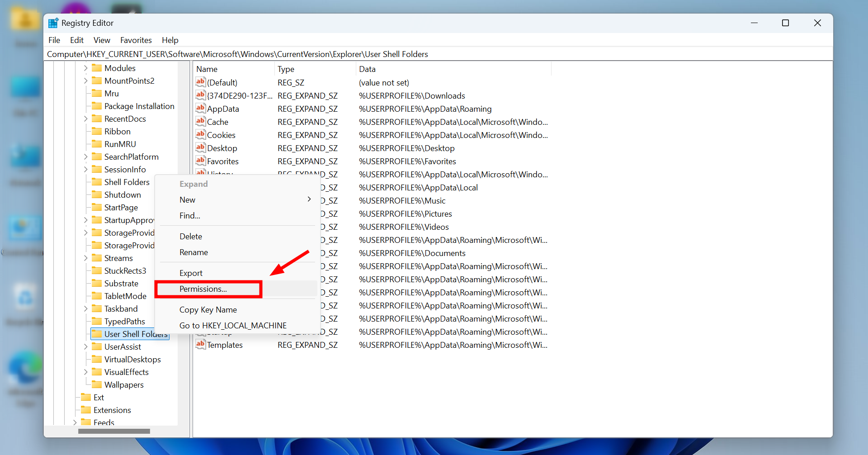Select the Cache value entry
This screenshot has height=455, width=868.
(x=217, y=122)
